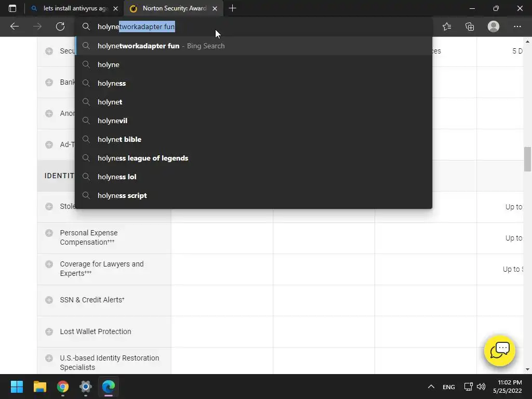This screenshot has width=532, height=399.
Task: Choose the 'holynet' suggestion
Action: pos(254,102)
